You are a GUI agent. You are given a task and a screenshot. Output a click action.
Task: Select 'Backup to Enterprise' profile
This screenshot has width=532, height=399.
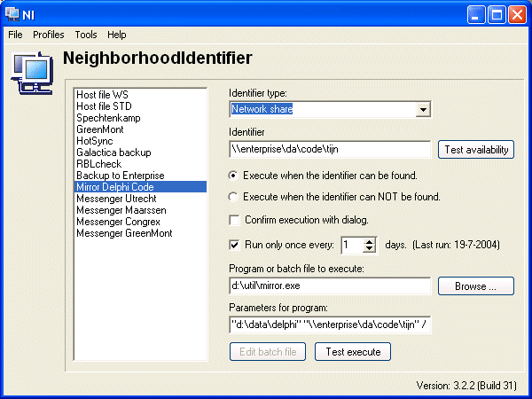[140, 176]
